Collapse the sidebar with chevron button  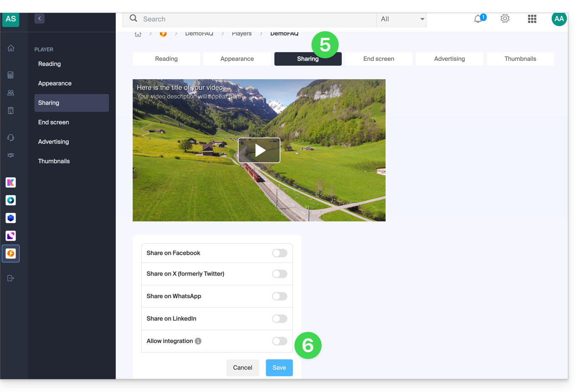click(x=39, y=19)
